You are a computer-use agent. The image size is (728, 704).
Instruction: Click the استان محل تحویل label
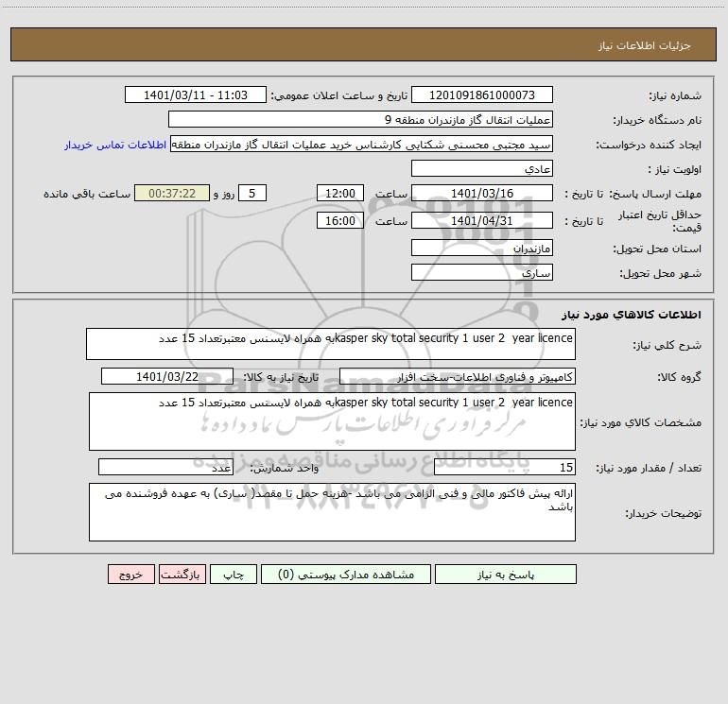(657, 249)
